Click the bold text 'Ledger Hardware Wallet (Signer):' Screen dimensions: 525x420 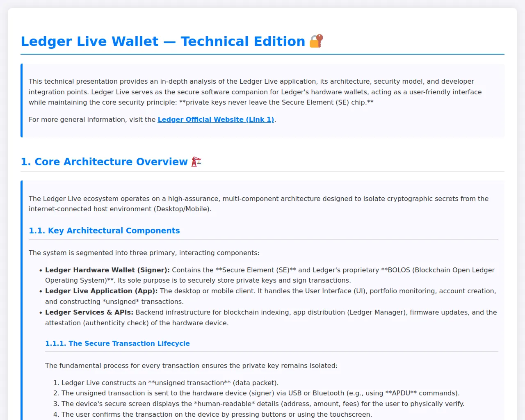click(107, 270)
